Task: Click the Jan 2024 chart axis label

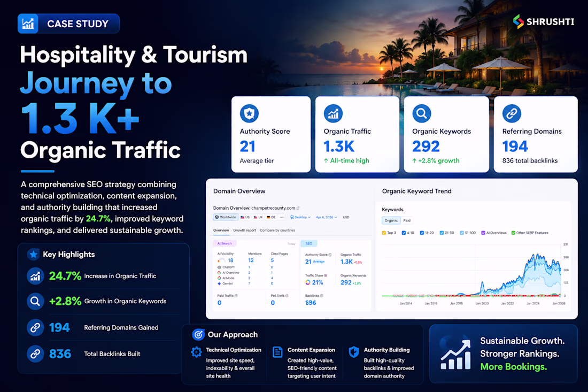Action: [x=533, y=303]
